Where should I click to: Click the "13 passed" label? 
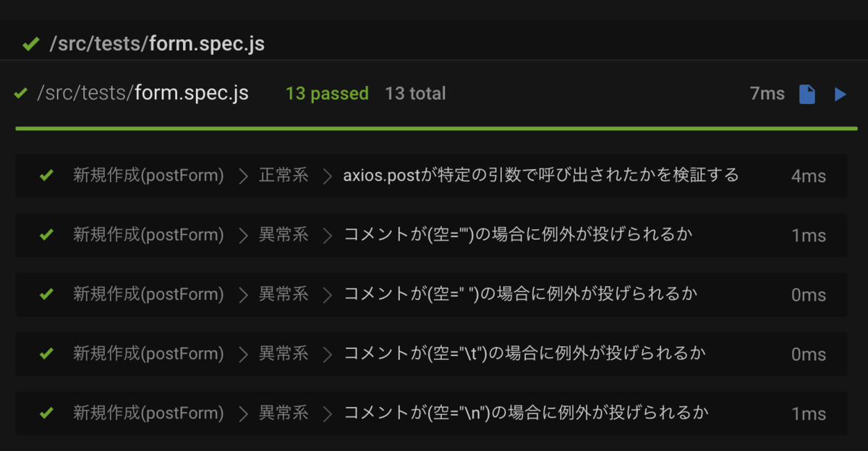tap(327, 93)
